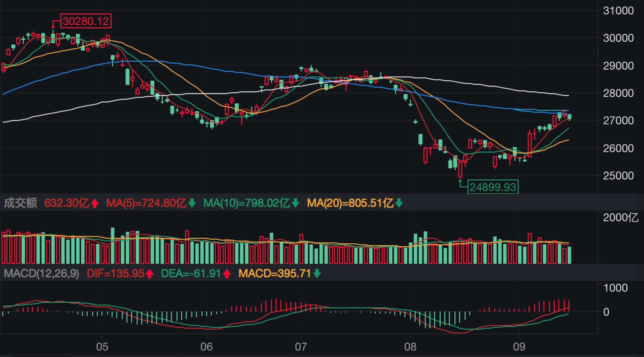Open the 成交额 indicator label
This screenshot has height=357, width=644.
pyautogui.click(x=20, y=203)
